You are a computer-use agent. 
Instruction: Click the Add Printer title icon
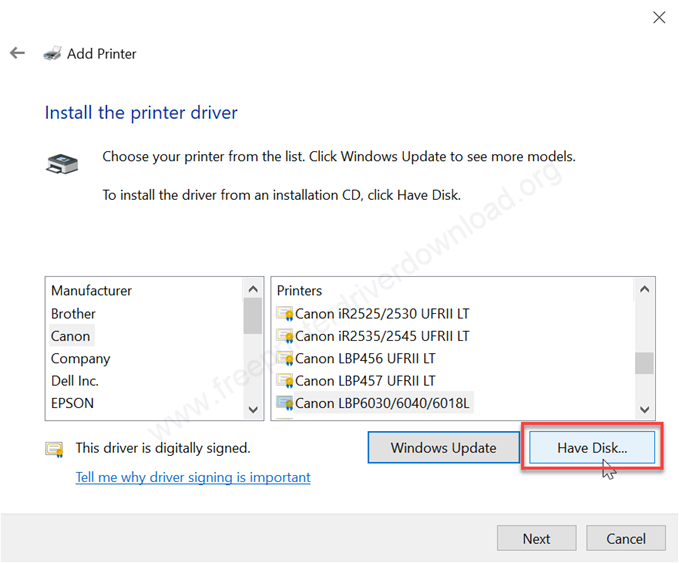52,53
